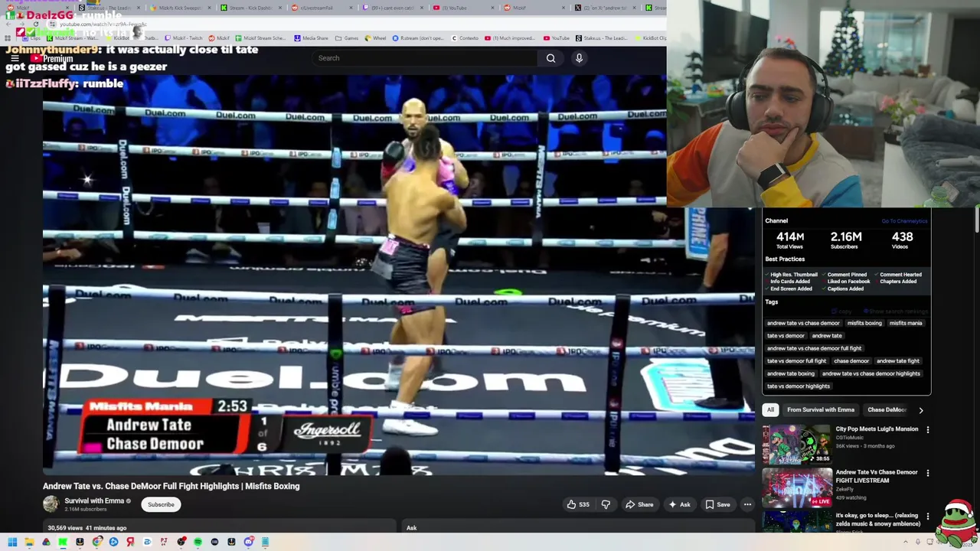Open options for it's okay, go to sleep video
The height and width of the screenshot is (551, 980).
(927, 517)
